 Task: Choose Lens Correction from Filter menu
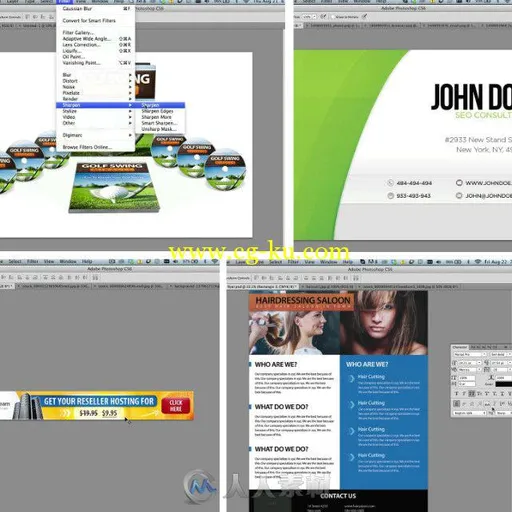97,45
